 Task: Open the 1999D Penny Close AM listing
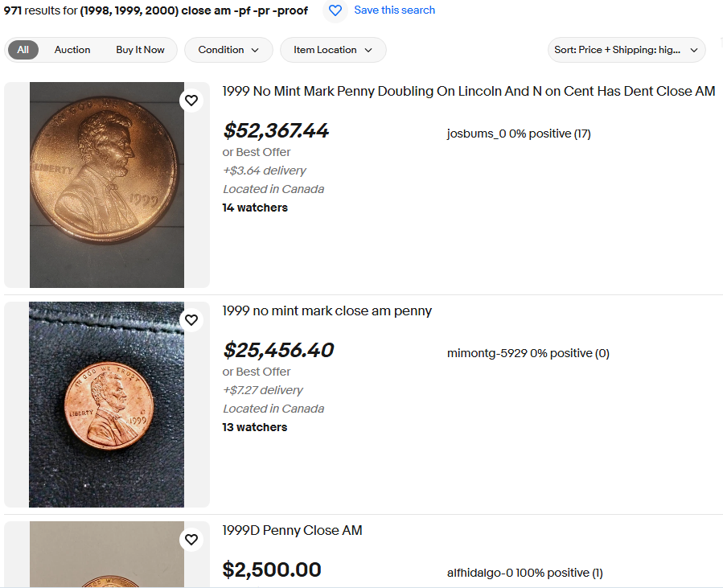(292, 530)
